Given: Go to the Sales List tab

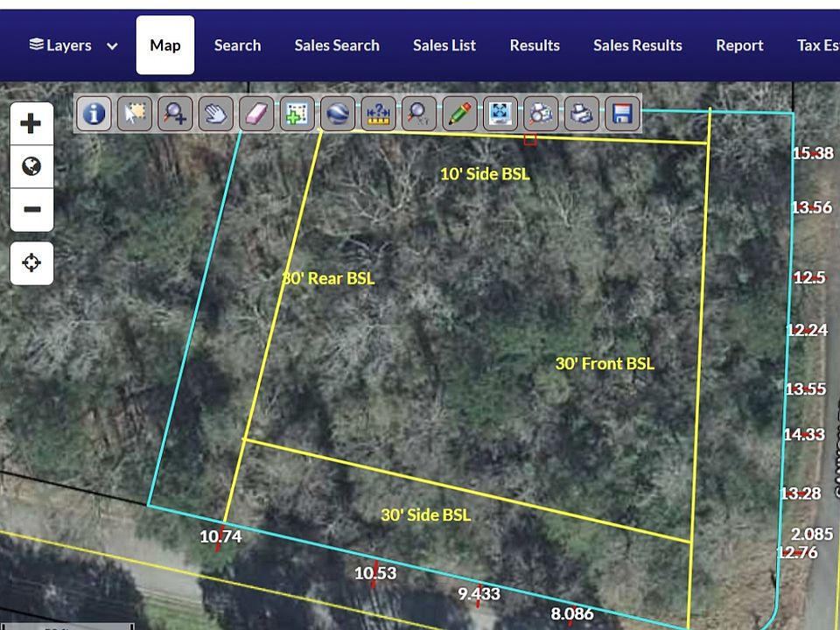Looking at the screenshot, I should tap(444, 45).
